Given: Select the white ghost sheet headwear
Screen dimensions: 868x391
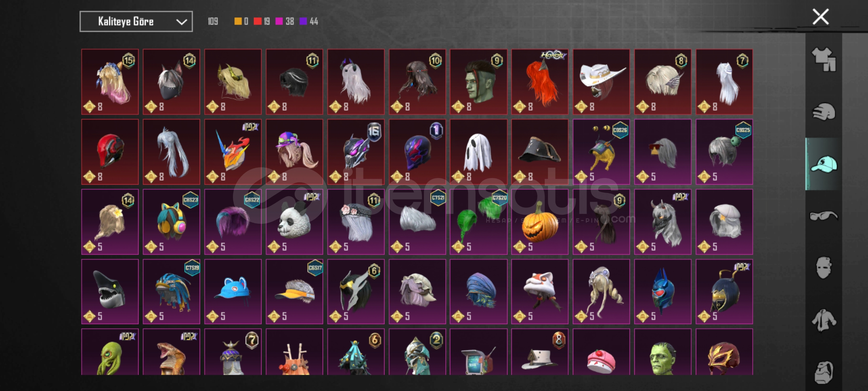Looking at the screenshot, I should point(478,152).
